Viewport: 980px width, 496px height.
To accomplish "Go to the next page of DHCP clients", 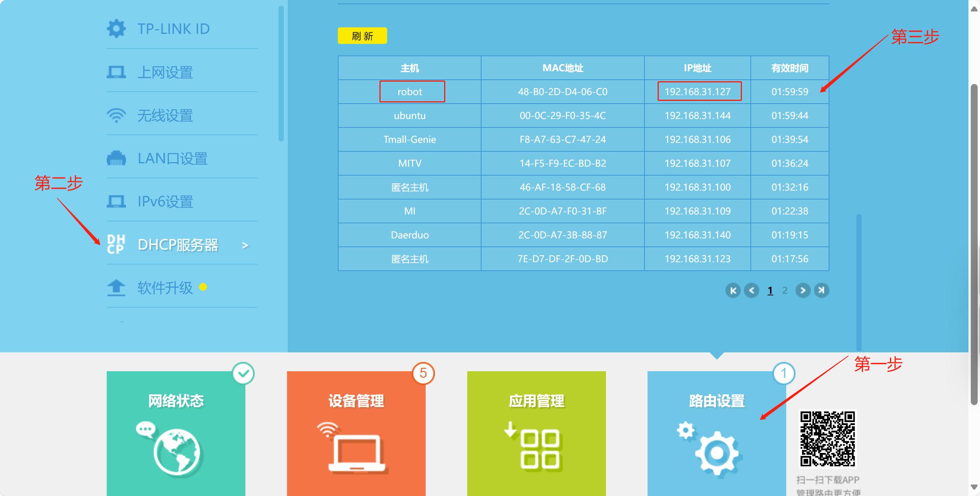I will 803,290.
